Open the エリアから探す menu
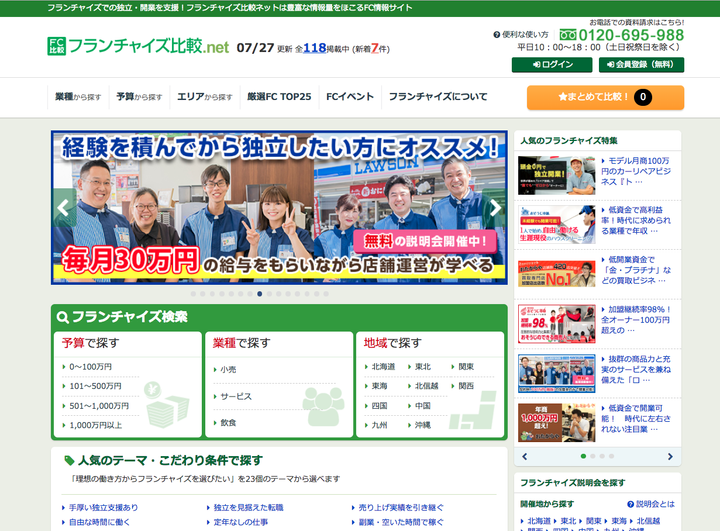 (x=205, y=97)
